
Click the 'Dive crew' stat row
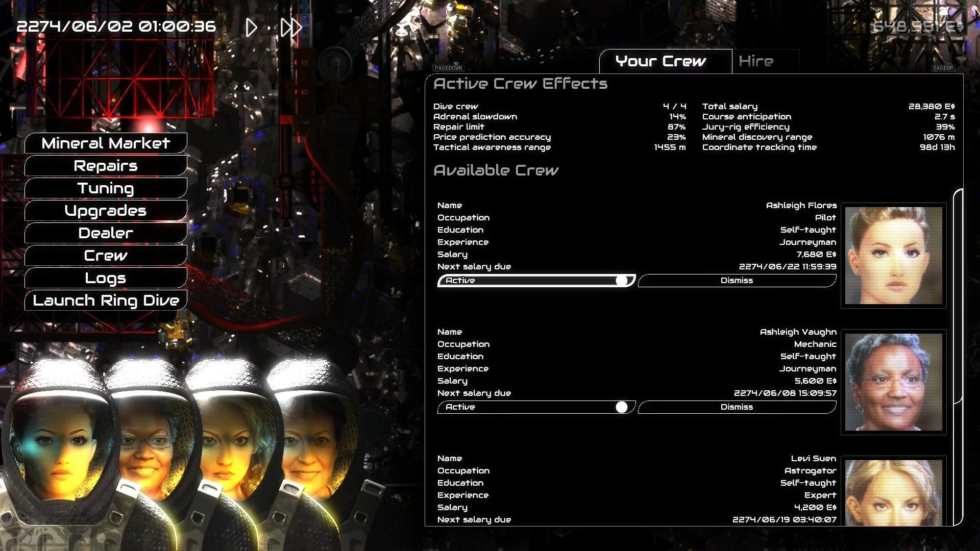(x=559, y=107)
